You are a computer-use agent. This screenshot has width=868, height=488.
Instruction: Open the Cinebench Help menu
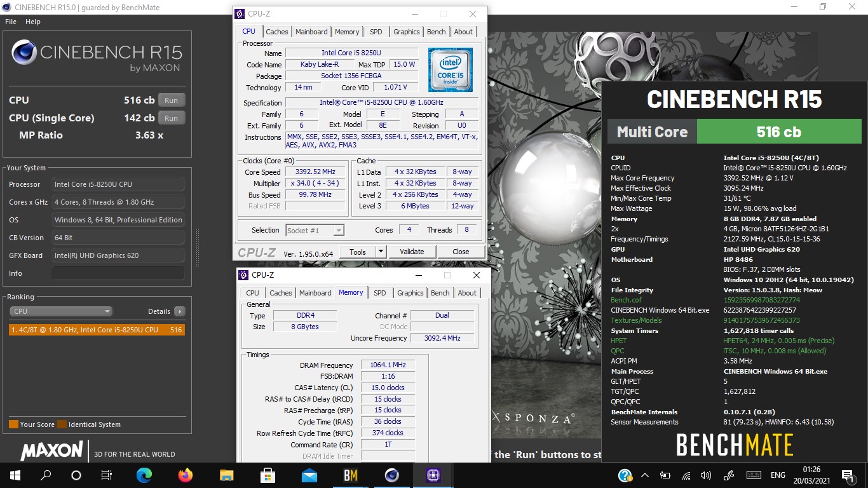click(x=33, y=22)
